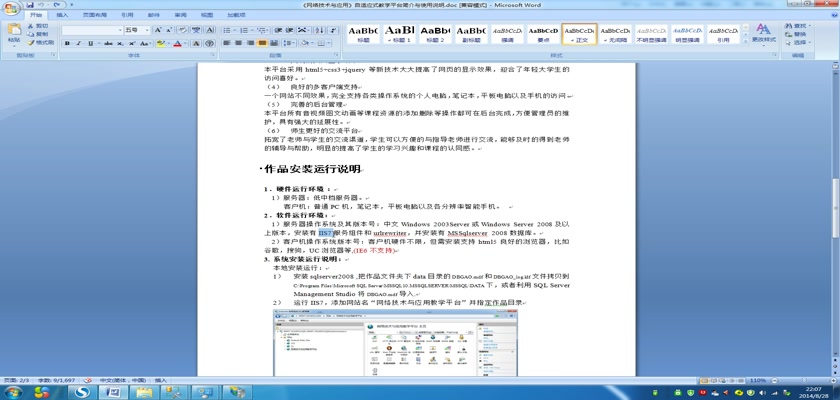Open the font color dropdown arrow
The height and width of the screenshot is (400, 840).
(185, 43)
